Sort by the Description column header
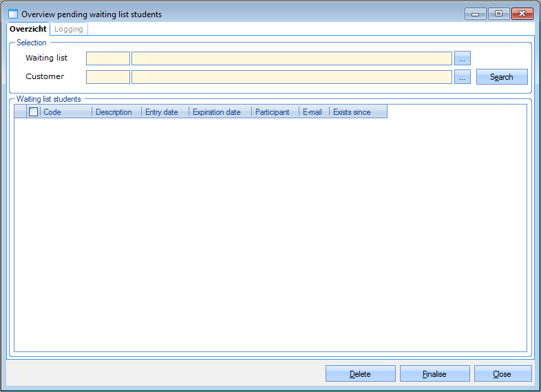The width and height of the screenshot is (541, 392). coord(116,112)
